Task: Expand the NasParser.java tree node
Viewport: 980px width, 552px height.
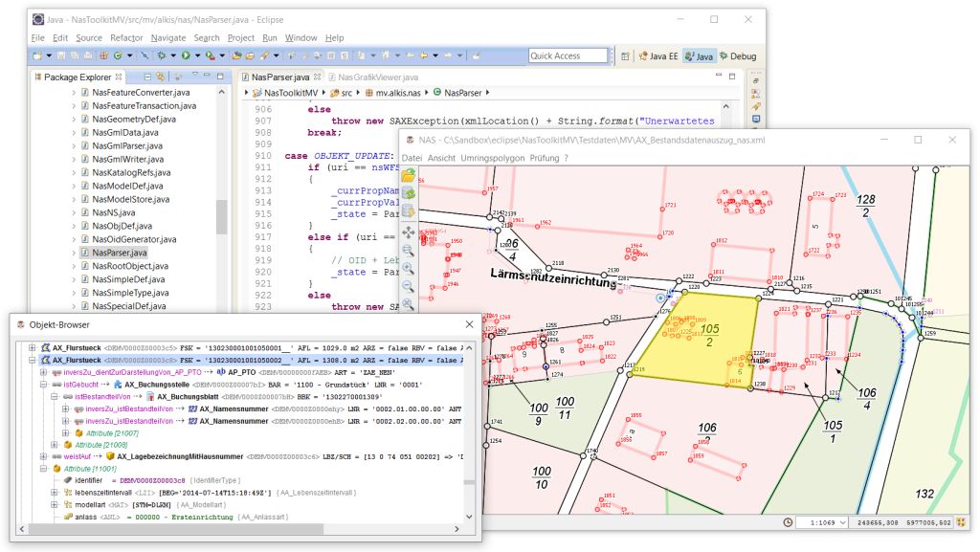Action: tap(73, 253)
